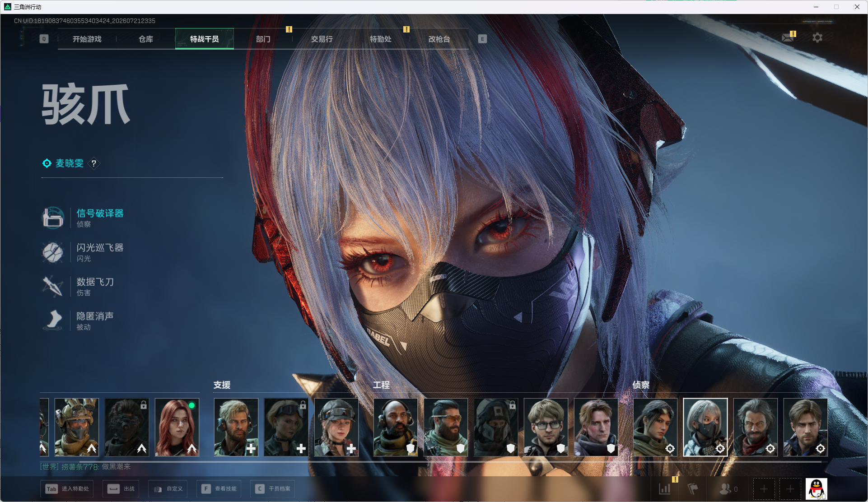This screenshot has height=502, width=868.
Task: Click the Tab 进入特勤处 button
Action: (x=67, y=489)
